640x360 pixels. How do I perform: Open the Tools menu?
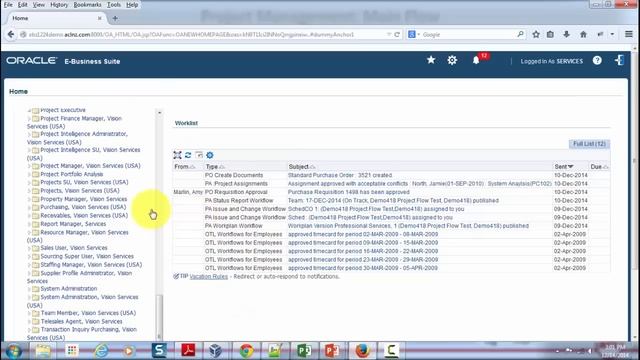coord(114,5)
